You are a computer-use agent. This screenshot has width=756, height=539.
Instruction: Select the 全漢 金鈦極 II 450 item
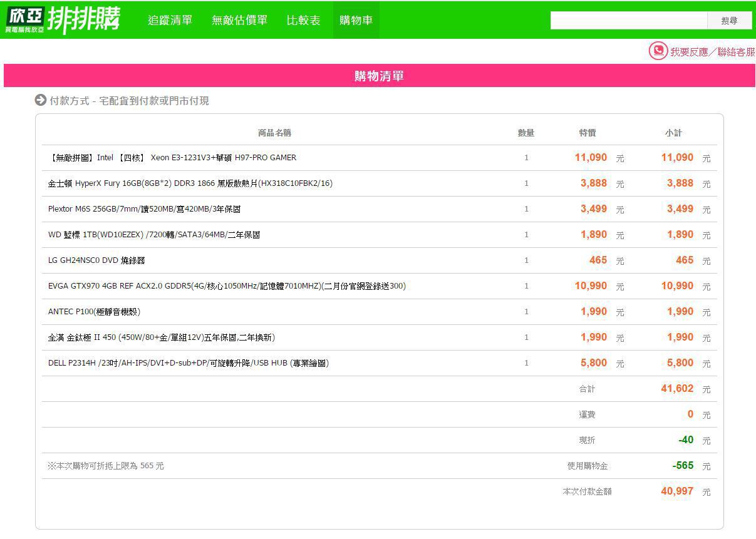[x=162, y=337]
